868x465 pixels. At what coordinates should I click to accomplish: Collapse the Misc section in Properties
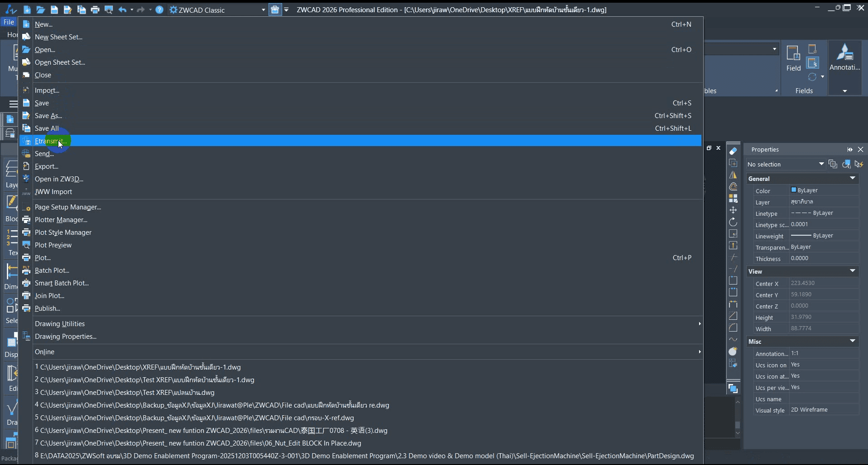(853, 342)
